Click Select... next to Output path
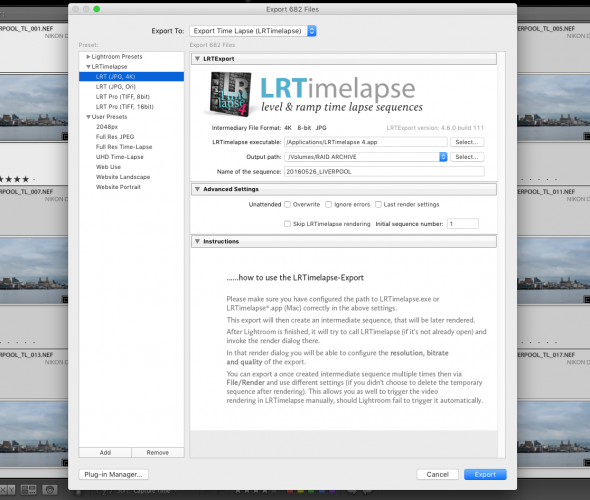Screen dimensions: 590x500 click(467, 157)
